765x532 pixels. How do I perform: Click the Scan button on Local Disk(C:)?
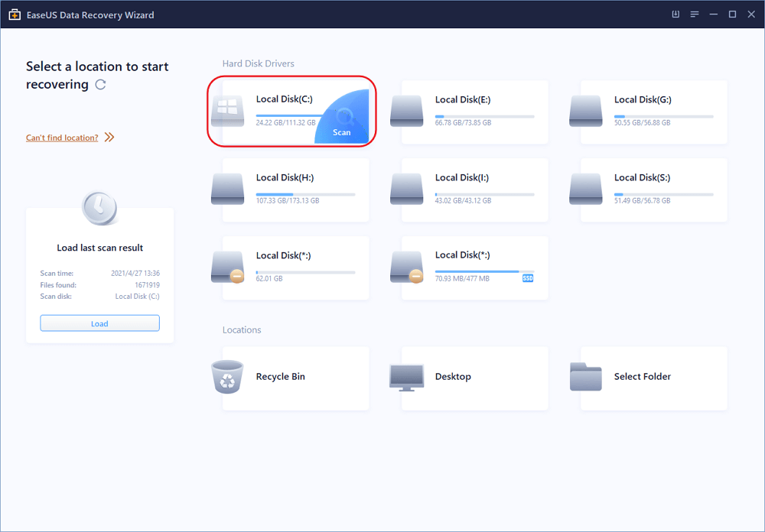(342, 117)
